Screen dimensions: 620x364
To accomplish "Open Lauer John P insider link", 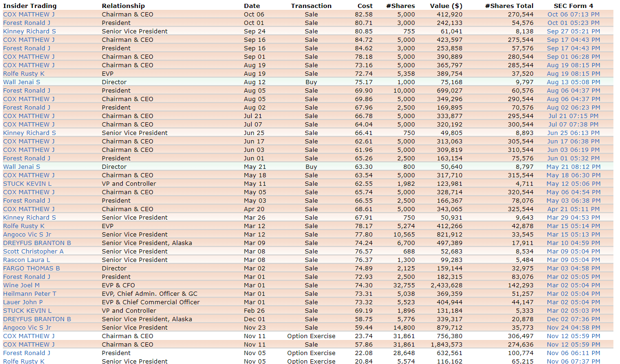I will [23, 302].
